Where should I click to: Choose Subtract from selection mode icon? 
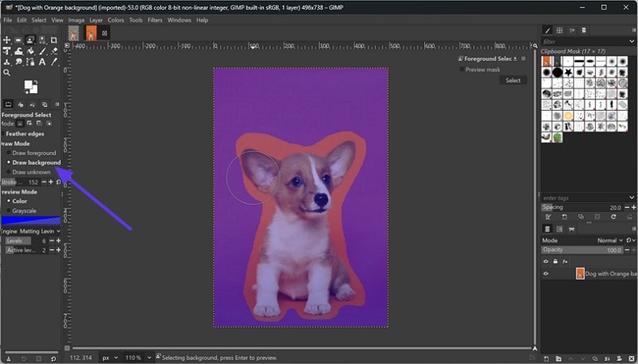(39, 123)
